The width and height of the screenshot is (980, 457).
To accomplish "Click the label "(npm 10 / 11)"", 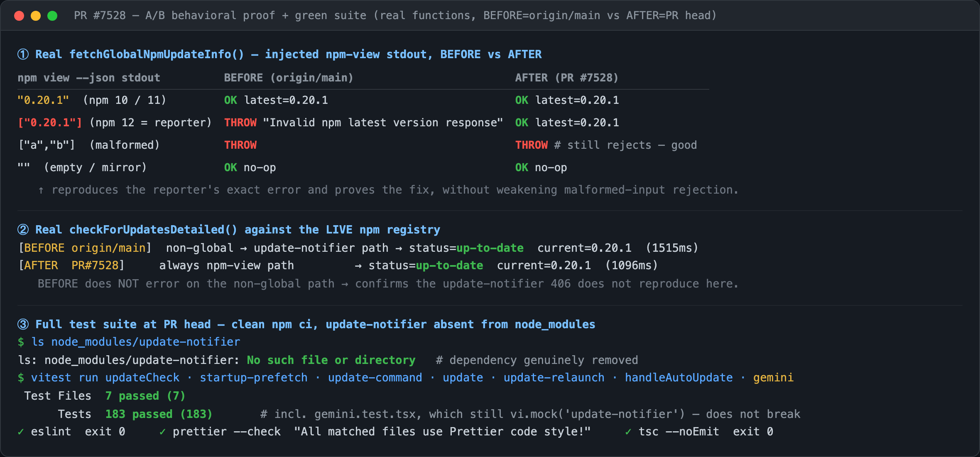I will pos(125,100).
